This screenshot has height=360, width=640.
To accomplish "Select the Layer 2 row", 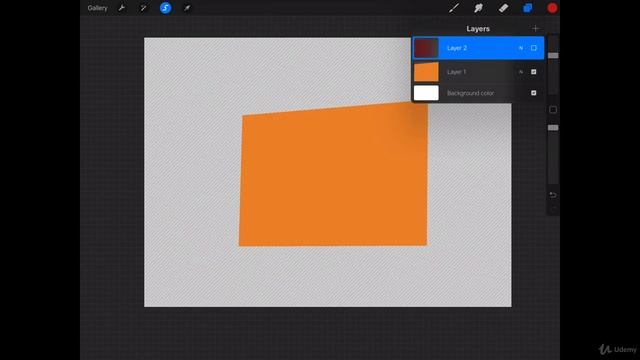I will click(x=478, y=48).
